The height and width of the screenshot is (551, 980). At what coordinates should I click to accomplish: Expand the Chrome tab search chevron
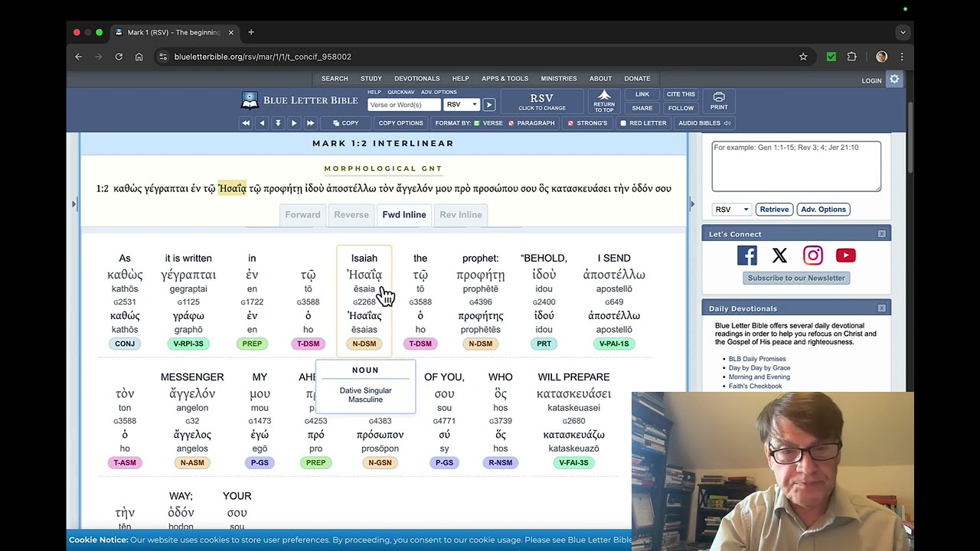(903, 32)
